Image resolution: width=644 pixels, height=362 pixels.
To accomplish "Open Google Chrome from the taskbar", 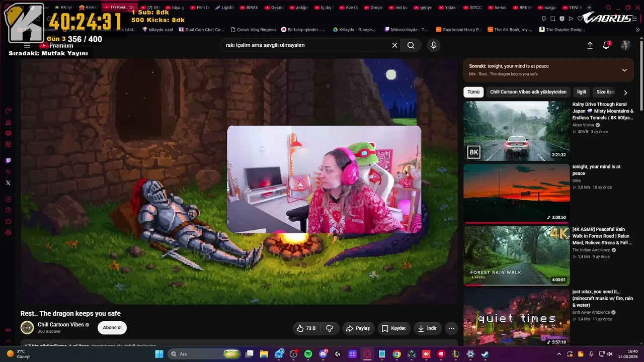I will 397,354.
